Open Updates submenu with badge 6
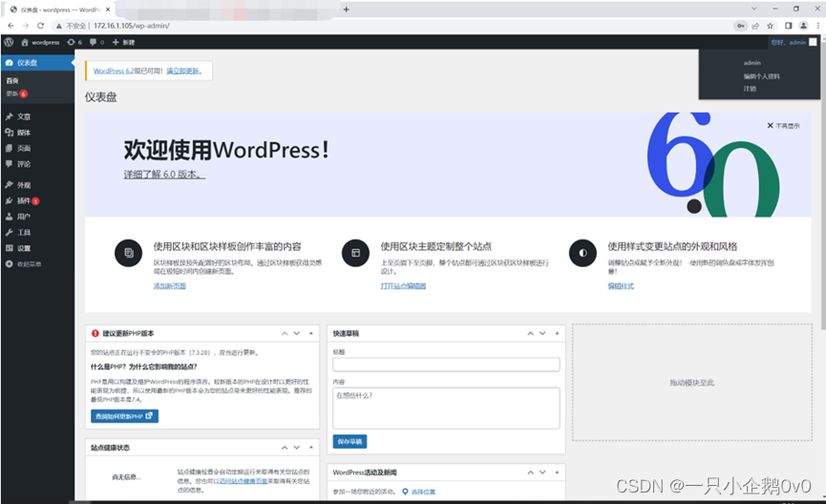826x504 pixels. coord(17,94)
